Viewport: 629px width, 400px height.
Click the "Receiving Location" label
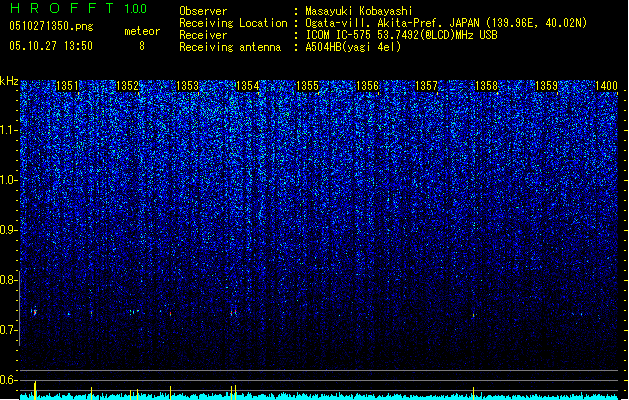click(x=233, y=23)
